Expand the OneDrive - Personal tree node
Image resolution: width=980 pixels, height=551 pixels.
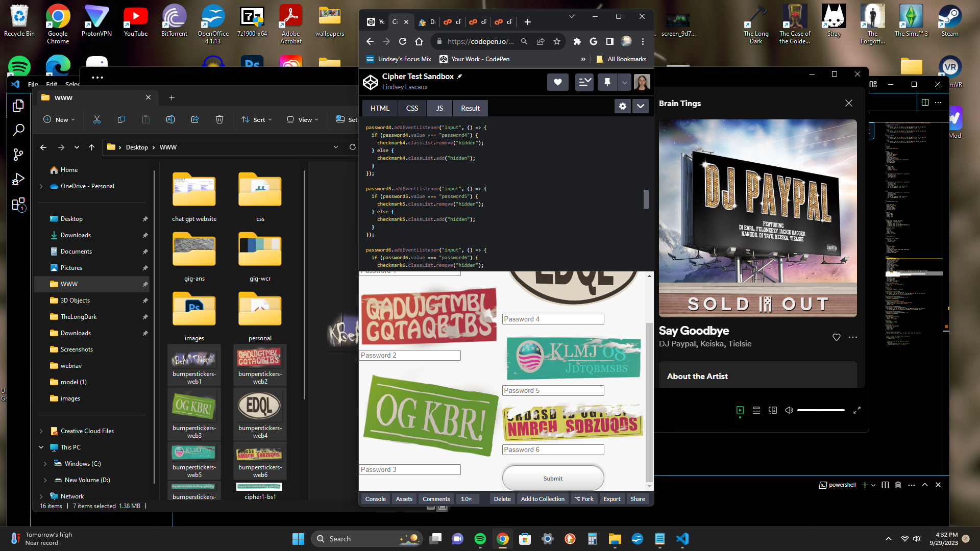click(x=41, y=186)
